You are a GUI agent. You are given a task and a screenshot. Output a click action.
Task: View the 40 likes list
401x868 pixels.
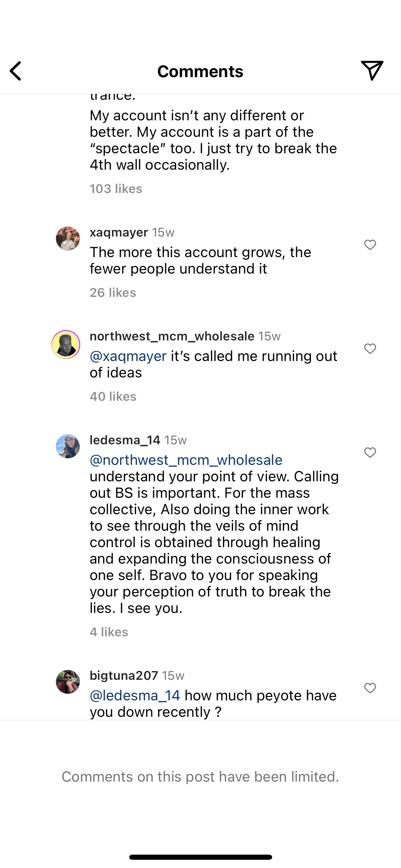[x=113, y=397]
